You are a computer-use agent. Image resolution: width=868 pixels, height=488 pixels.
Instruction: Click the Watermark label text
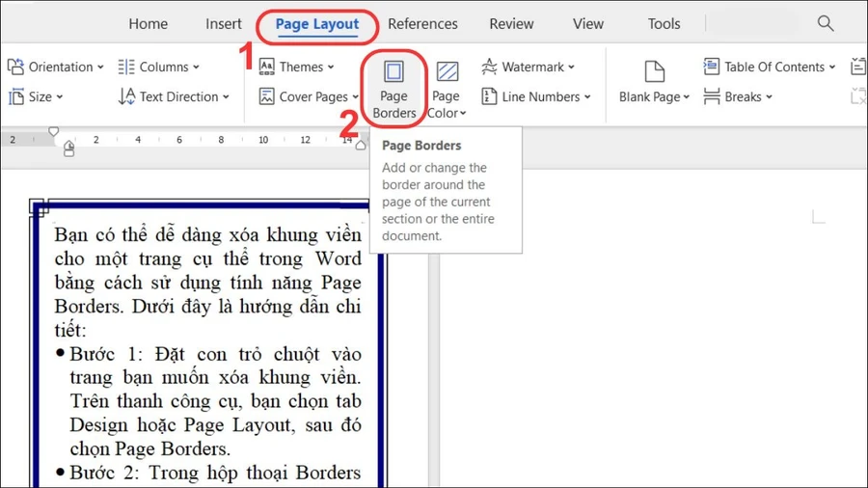tap(532, 67)
